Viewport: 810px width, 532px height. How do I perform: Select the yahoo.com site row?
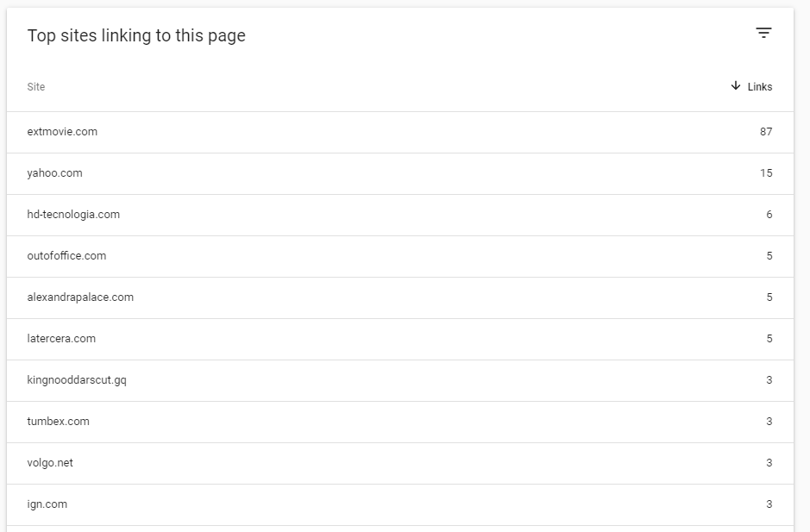pos(400,173)
